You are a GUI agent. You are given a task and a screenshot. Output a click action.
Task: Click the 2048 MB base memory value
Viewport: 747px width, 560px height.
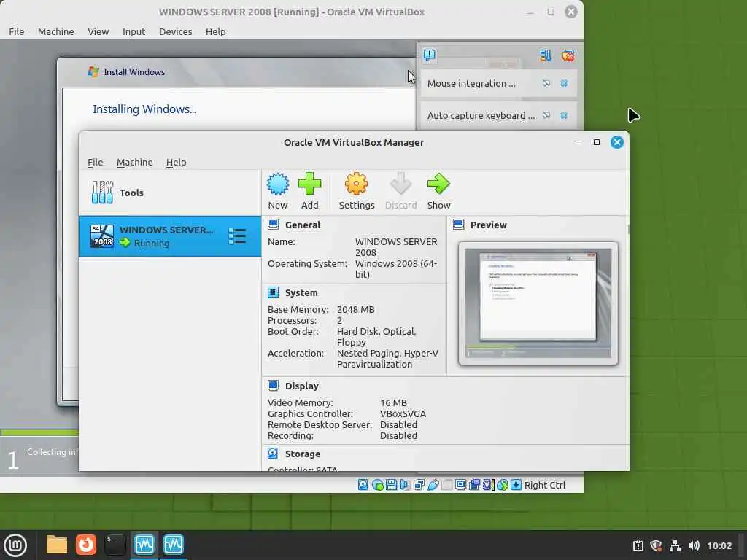(355, 309)
